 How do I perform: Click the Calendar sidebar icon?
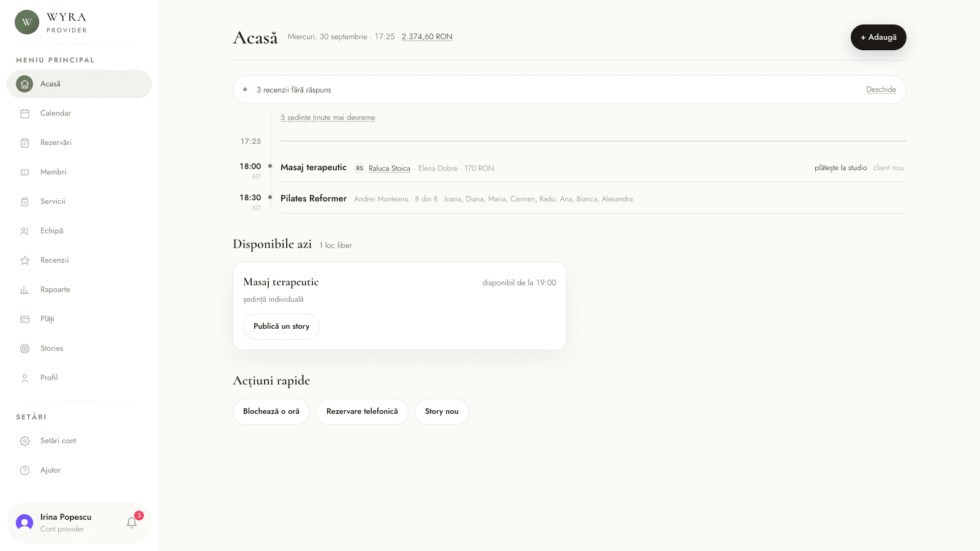tap(24, 113)
